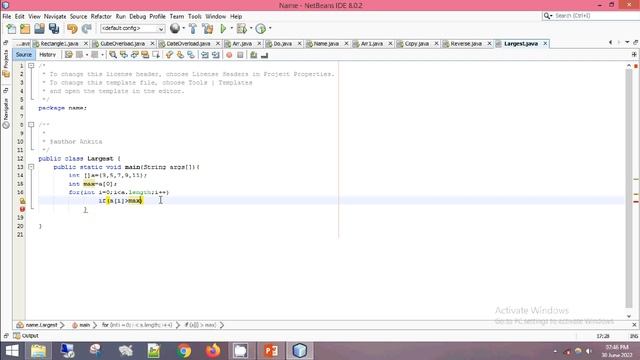Toggle Bookmark icon in editor toolbar

click(x=191, y=55)
